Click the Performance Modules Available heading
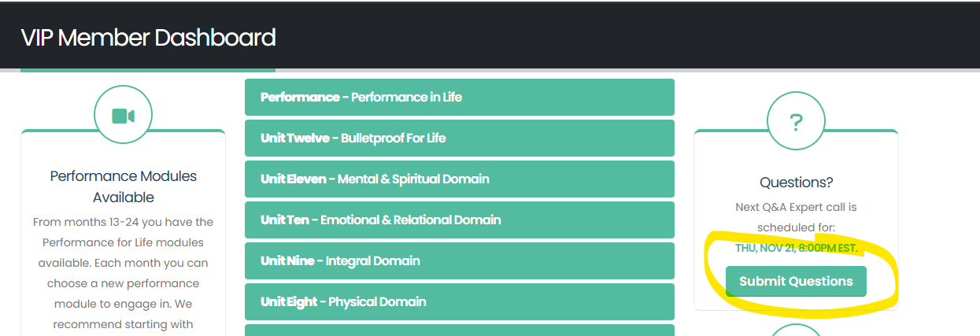This screenshot has width=980, height=336. click(x=123, y=186)
